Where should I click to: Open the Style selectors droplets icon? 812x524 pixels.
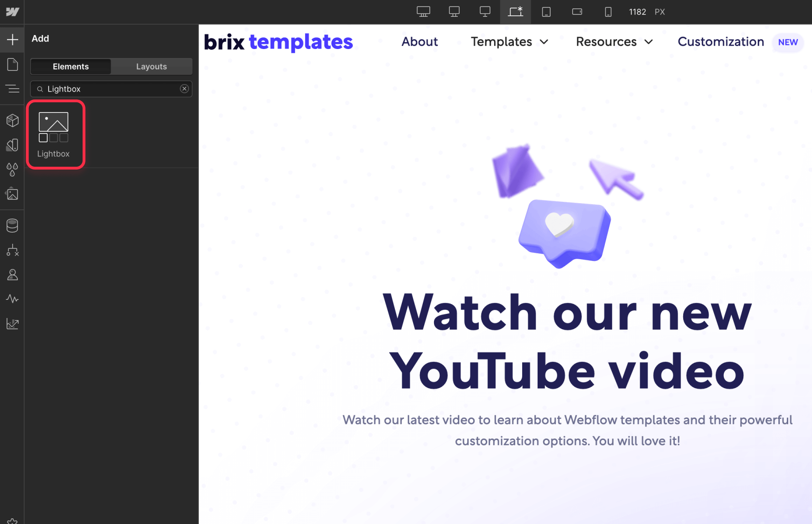coord(12,170)
